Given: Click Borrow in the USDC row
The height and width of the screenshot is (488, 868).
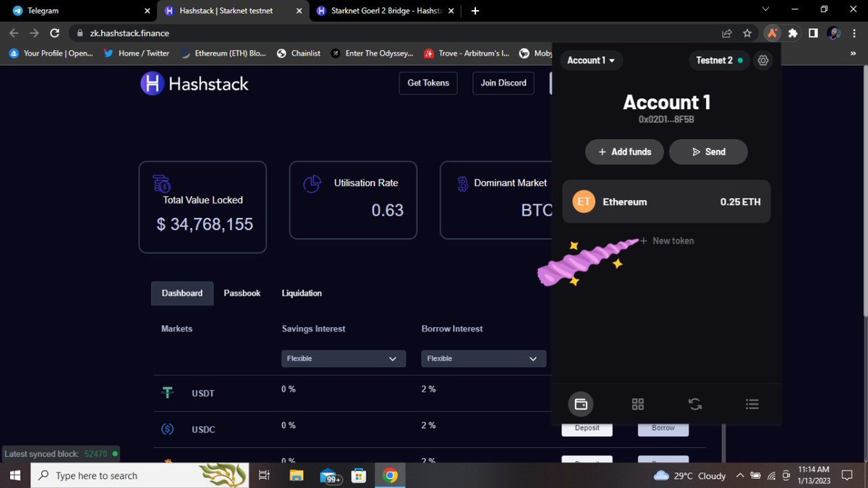Looking at the screenshot, I should (x=663, y=428).
